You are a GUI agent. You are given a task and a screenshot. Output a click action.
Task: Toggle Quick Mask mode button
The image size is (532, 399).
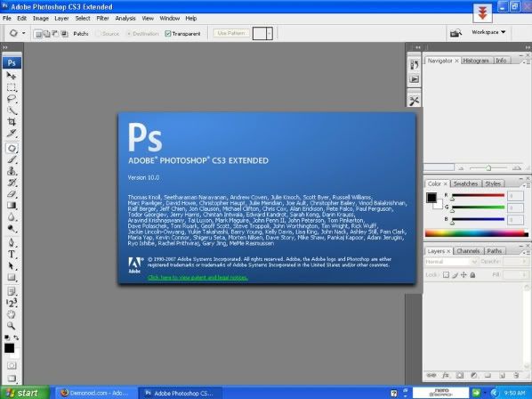point(12,366)
